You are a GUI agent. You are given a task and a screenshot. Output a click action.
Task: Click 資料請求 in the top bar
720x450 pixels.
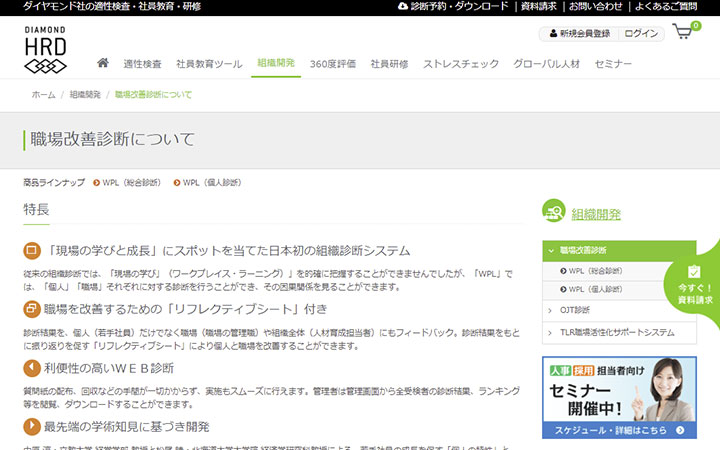tap(539, 6)
